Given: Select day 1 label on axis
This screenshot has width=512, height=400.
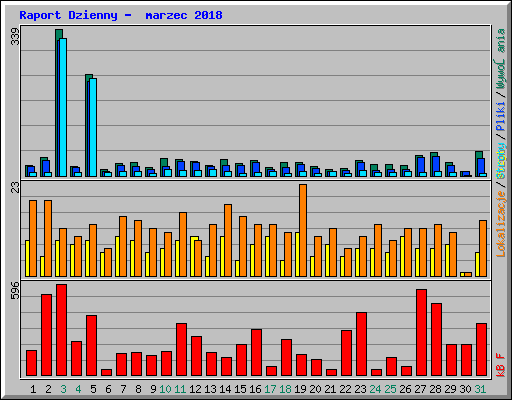Looking at the screenshot, I should pos(33,389).
